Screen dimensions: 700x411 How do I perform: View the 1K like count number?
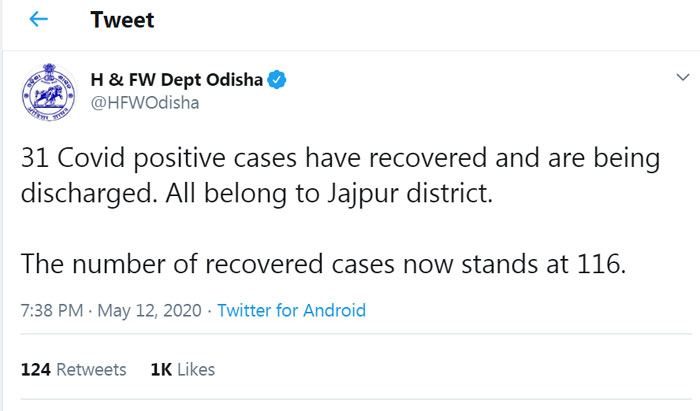click(x=161, y=370)
